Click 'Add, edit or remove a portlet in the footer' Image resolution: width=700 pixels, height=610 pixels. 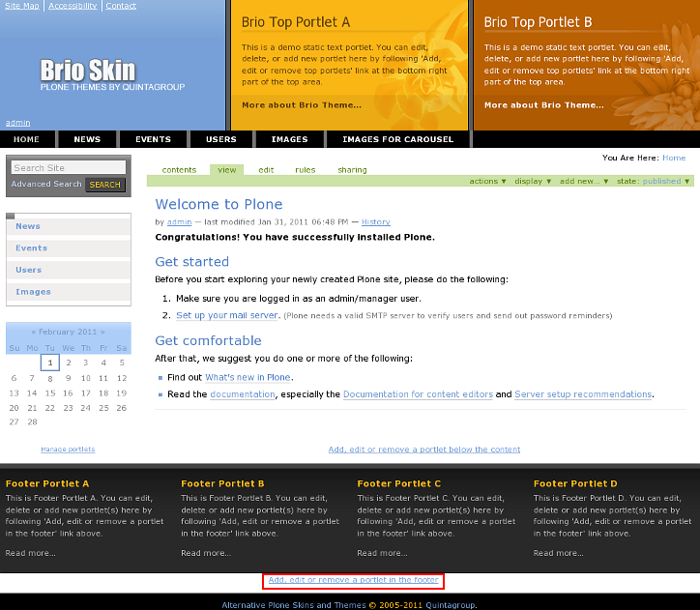click(353, 580)
